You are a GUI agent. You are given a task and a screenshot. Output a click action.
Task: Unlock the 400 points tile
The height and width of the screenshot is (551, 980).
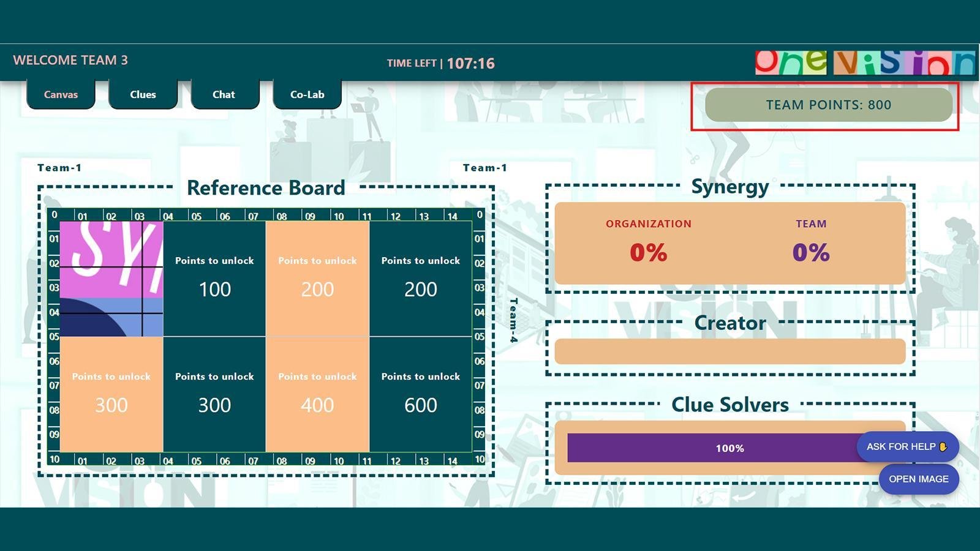[317, 394]
